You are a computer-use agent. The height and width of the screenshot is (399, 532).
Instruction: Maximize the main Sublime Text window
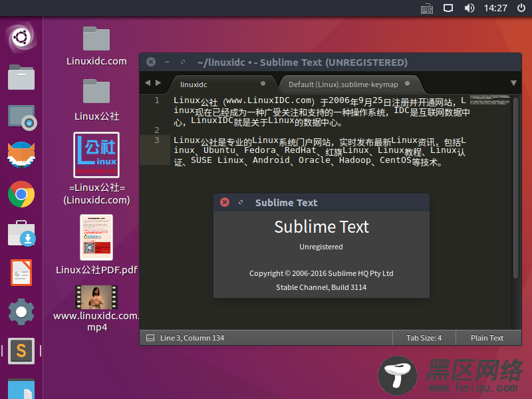[x=183, y=62]
